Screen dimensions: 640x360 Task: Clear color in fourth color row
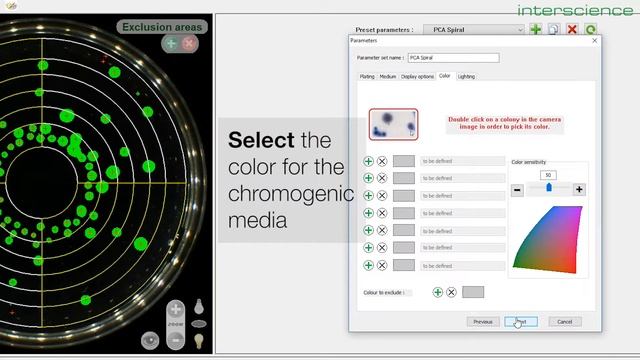coord(382,213)
